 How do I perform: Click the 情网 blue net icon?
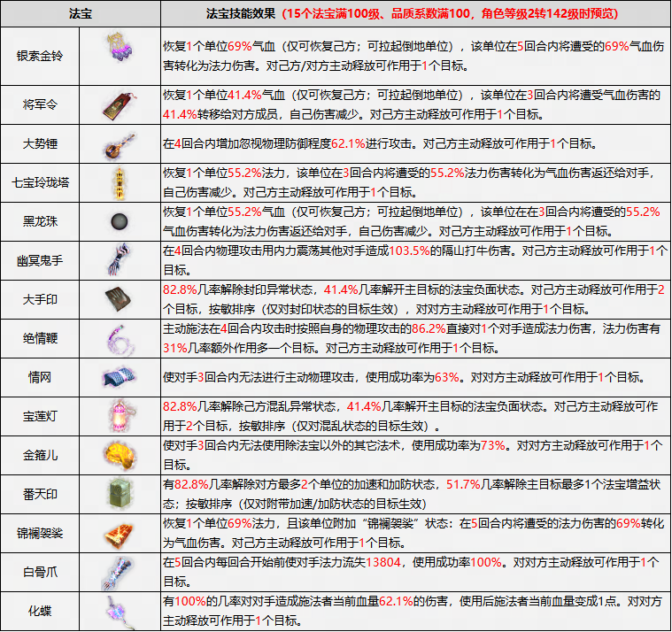(x=120, y=377)
